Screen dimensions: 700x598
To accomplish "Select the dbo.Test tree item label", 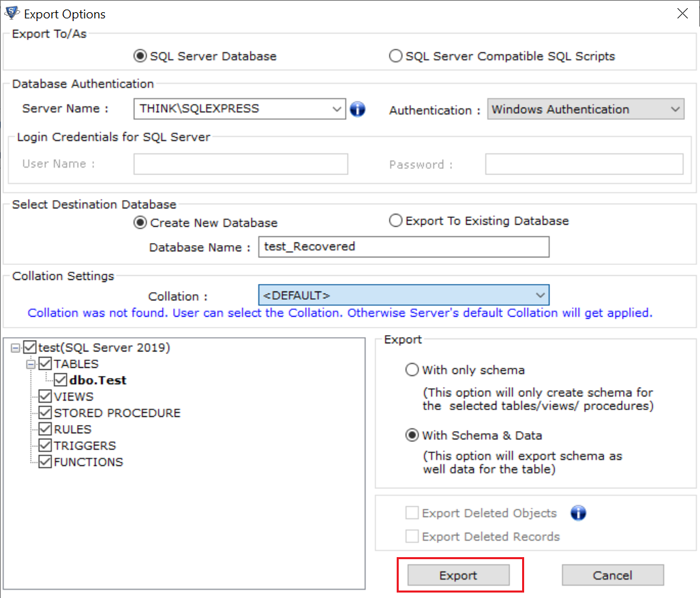I will [97, 380].
